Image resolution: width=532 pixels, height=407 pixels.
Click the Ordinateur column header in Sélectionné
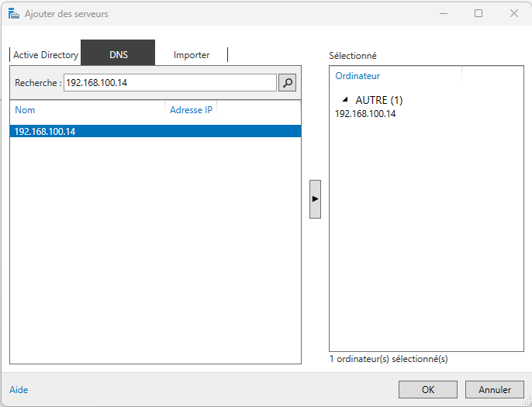tap(358, 76)
